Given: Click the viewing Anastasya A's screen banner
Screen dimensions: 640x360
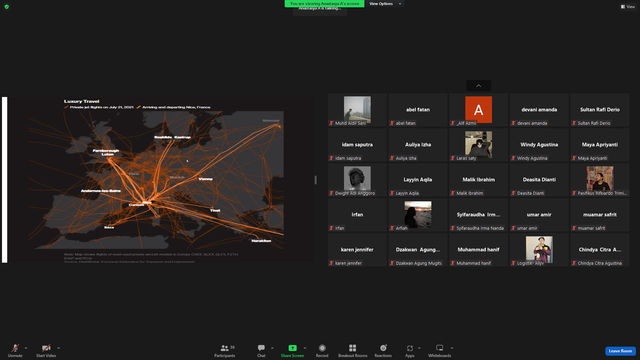Looking at the screenshot, I should coord(324,4).
